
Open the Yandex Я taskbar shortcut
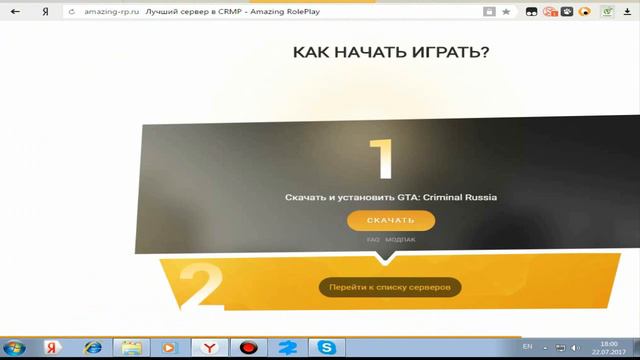[52, 348]
